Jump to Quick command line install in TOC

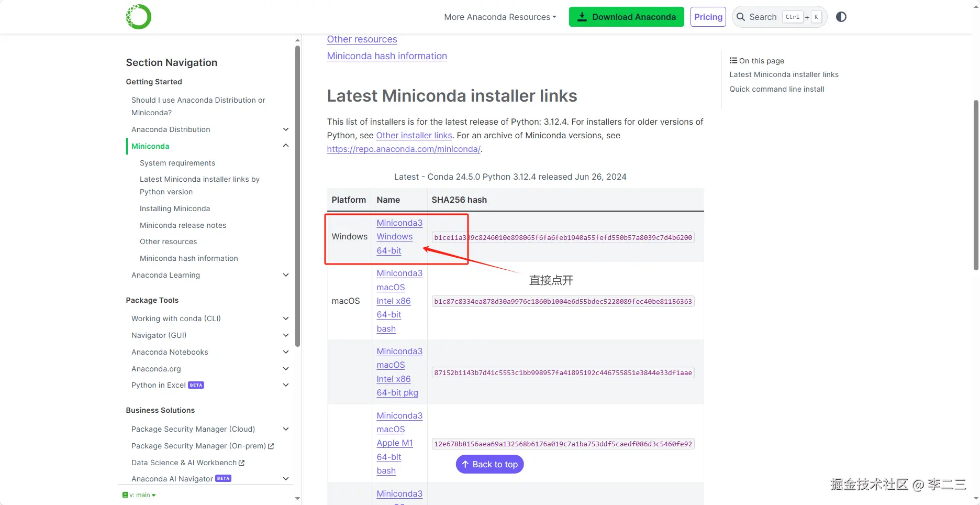coord(777,89)
